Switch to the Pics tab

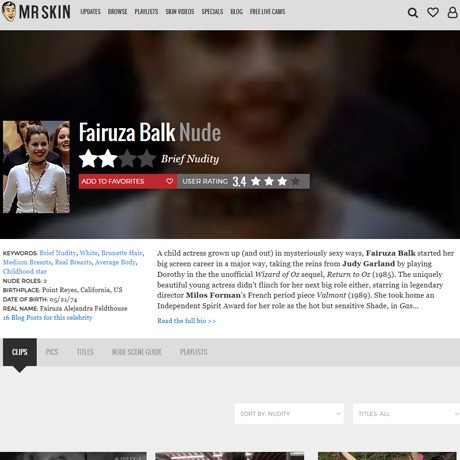52,352
